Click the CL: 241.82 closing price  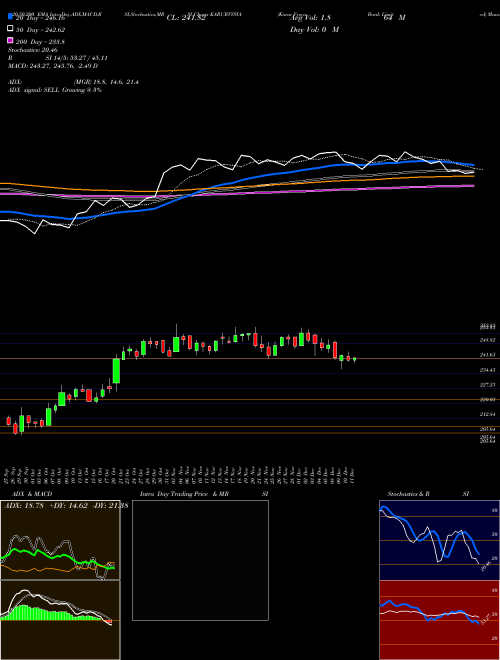186,18
